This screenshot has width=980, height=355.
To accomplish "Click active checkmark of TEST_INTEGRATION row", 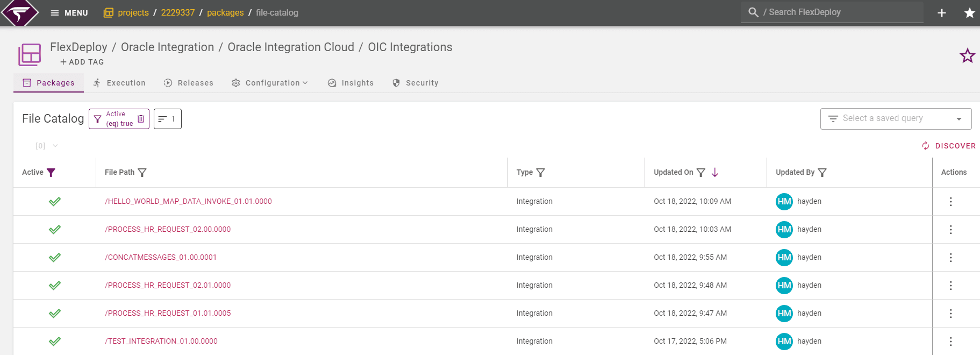I will pyautogui.click(x=55, y=342).
